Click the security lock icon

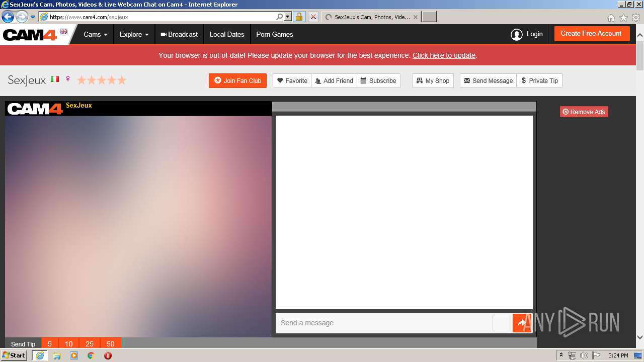[x=299, y=17]
